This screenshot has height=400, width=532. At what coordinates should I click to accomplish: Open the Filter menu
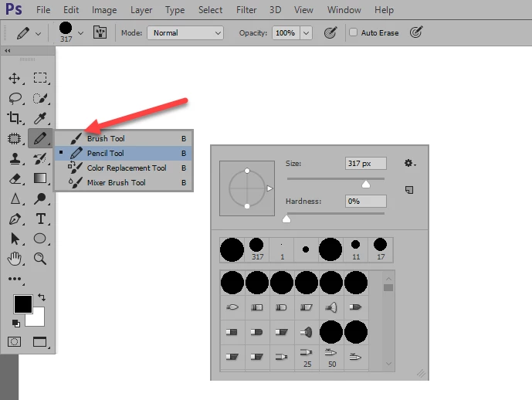246,10
